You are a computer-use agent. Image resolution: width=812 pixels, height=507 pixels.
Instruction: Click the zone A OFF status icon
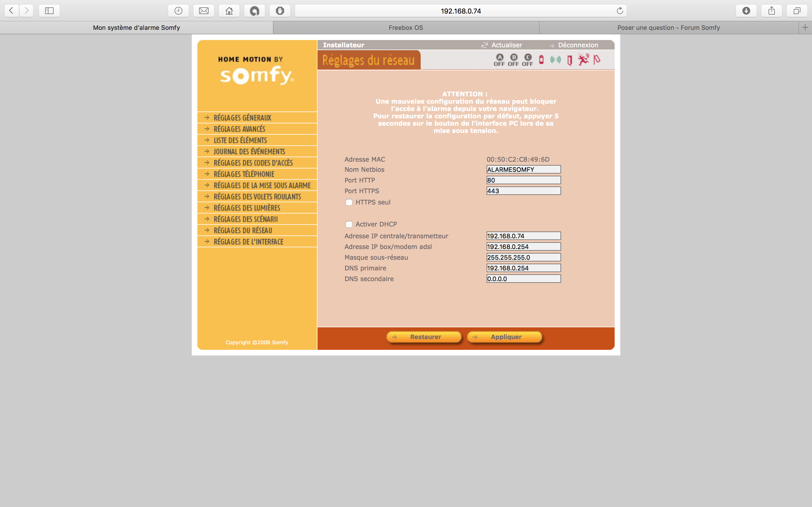(499, 60)
